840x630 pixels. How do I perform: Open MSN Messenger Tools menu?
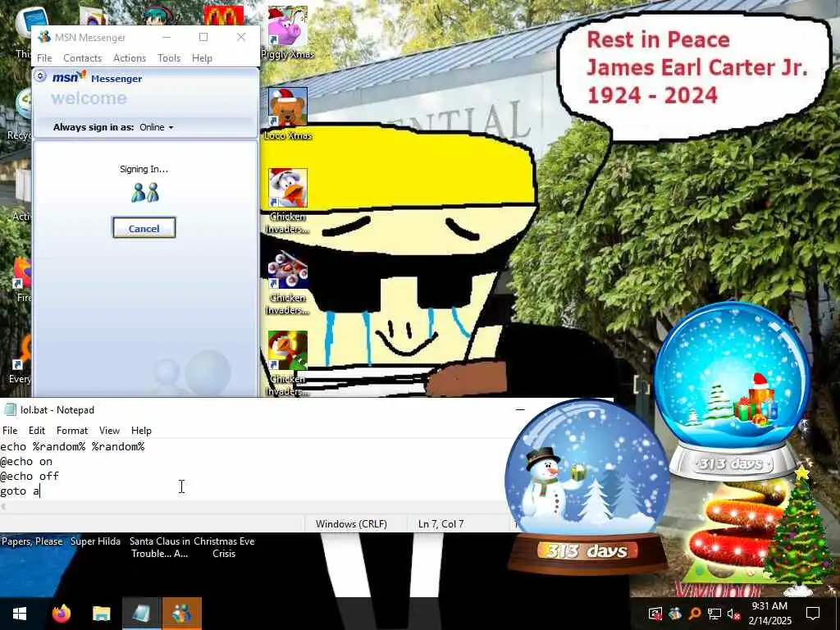pos(169,58)
